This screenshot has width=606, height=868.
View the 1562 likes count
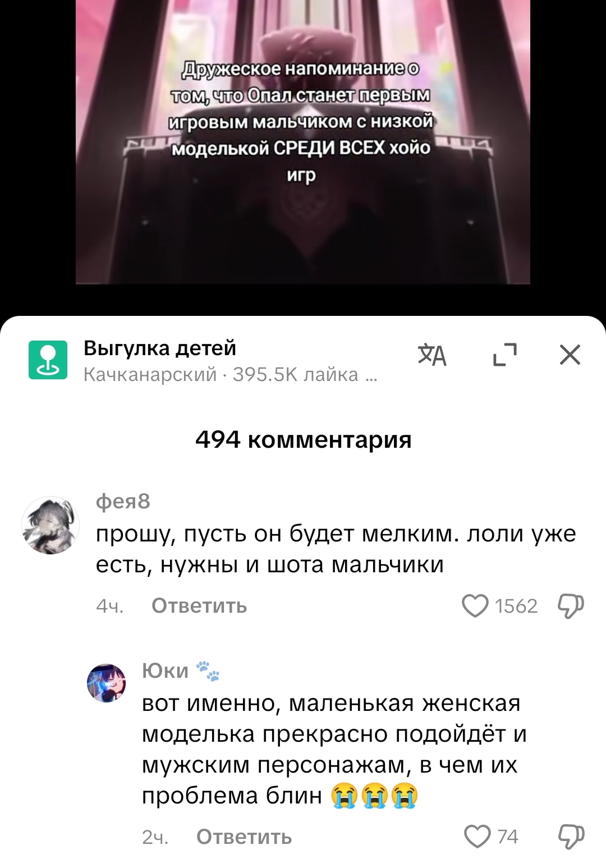pyautogui.click(x=516, y=606)
